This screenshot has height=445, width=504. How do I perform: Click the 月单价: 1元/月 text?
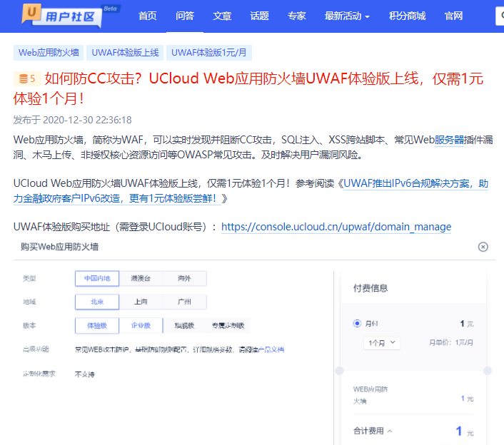451,342
